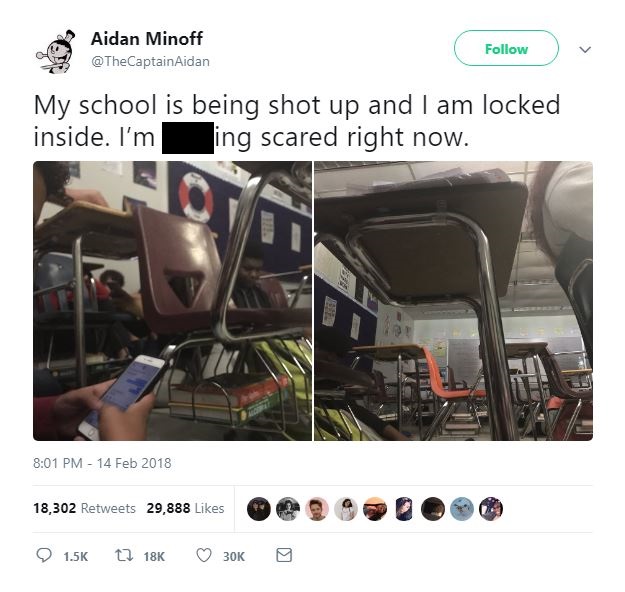Open the right photo under the desk

[x=454, y=301]
